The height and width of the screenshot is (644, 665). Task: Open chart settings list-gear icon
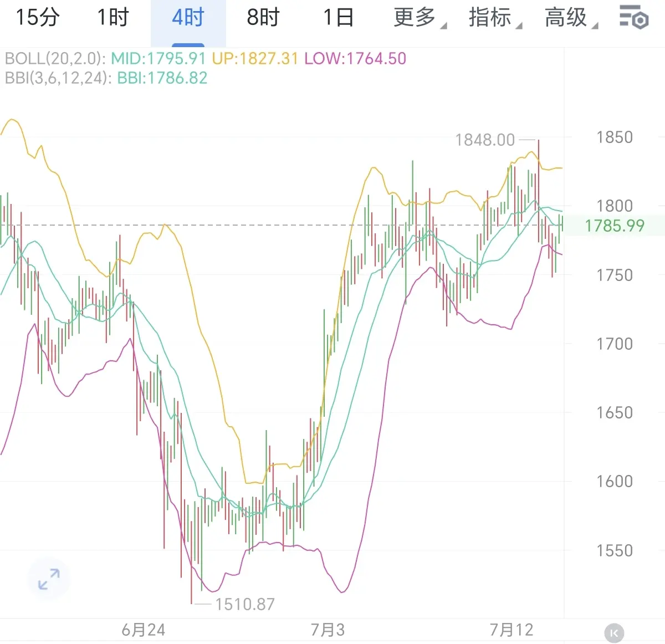tap(634, 17)
